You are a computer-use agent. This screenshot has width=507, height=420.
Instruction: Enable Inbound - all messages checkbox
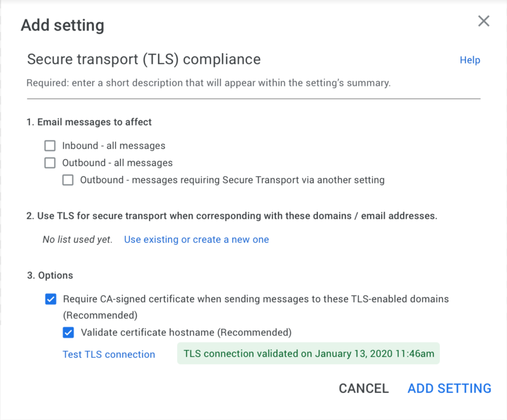(x=49, y=145)
